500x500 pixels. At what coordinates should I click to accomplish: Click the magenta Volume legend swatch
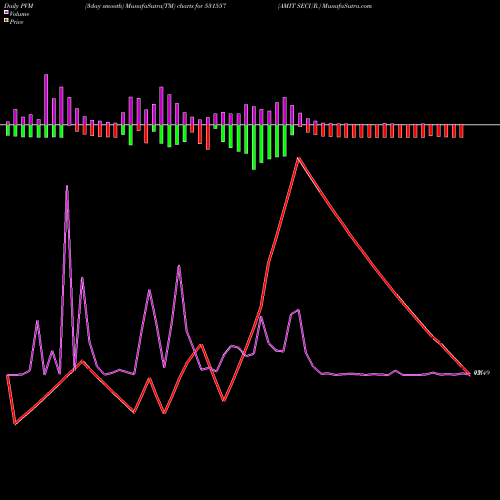click(x=6, y=13)
